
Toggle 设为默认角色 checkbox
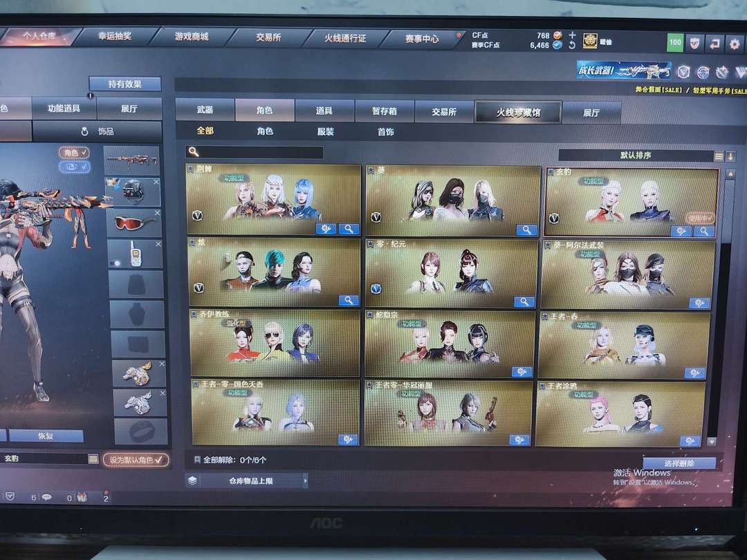(x=136, y=460)
